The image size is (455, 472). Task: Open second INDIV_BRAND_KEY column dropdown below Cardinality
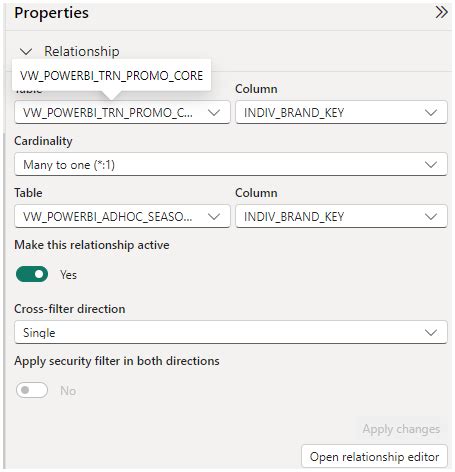pyautogui.click(x=341, y=217)
